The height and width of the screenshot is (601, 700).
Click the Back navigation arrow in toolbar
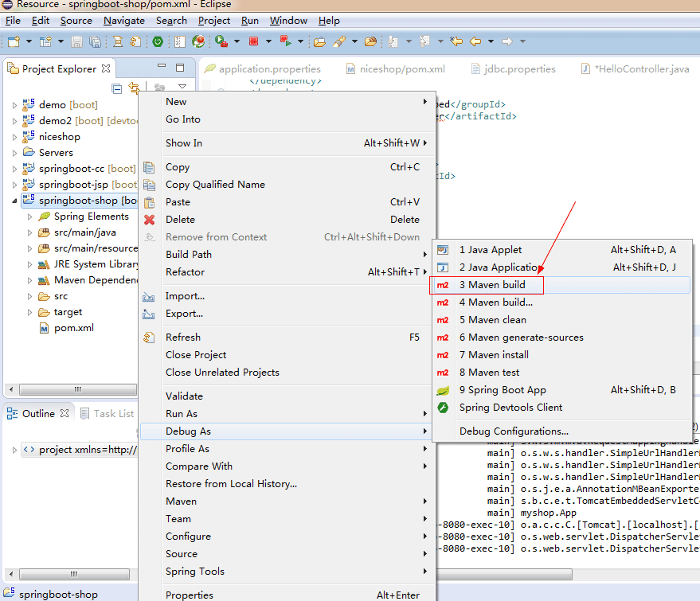coord(475,41)
